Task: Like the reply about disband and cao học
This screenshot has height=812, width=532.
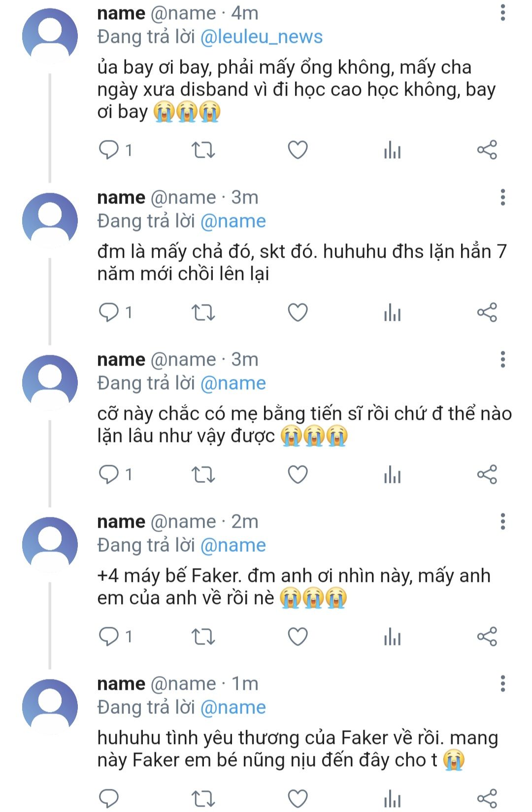Action: point(298,150)
